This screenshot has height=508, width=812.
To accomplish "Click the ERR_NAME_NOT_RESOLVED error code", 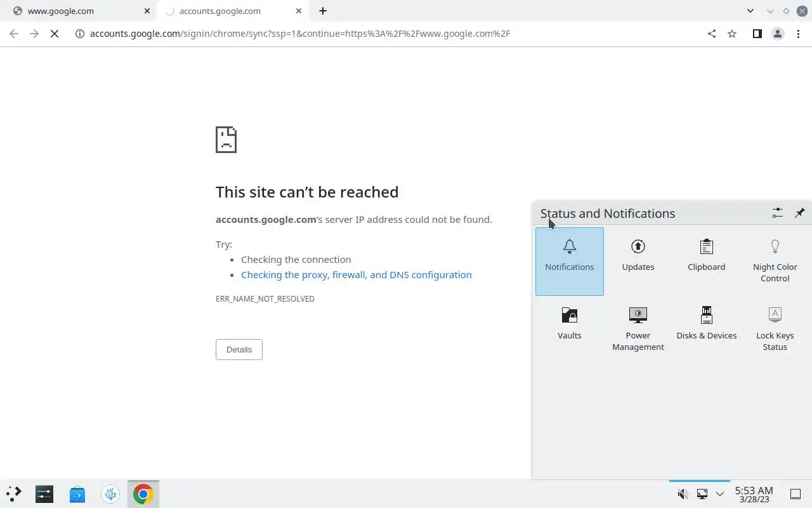I will (x=265, y=298).
